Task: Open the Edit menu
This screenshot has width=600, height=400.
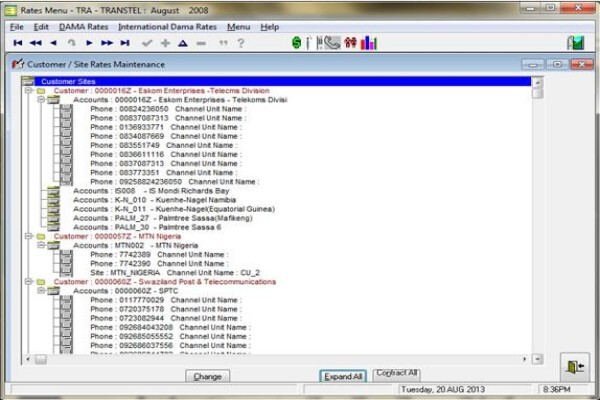Action: tap(41, 27)
